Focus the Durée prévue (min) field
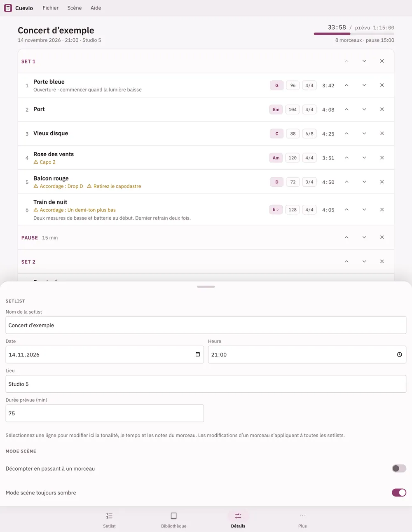 tap(105, 413)
